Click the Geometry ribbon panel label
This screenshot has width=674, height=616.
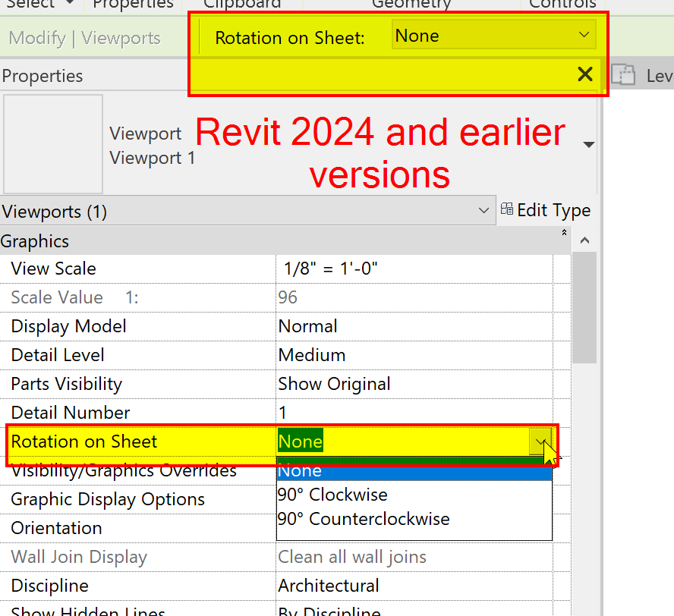point(411,5)
